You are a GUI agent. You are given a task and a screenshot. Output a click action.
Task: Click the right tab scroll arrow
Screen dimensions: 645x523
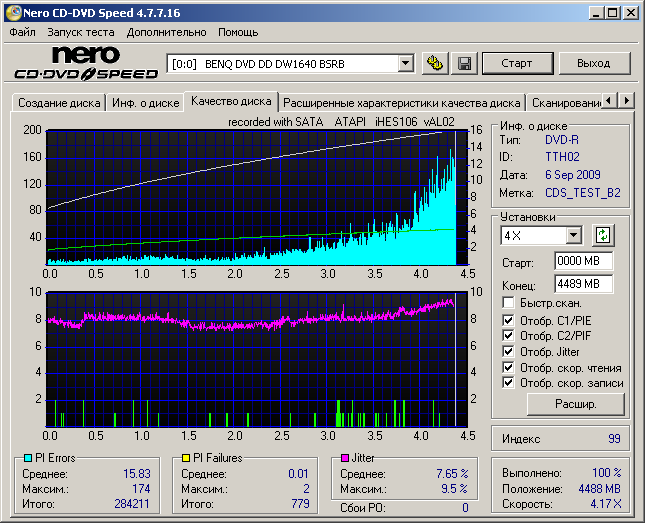pos(626,100)
